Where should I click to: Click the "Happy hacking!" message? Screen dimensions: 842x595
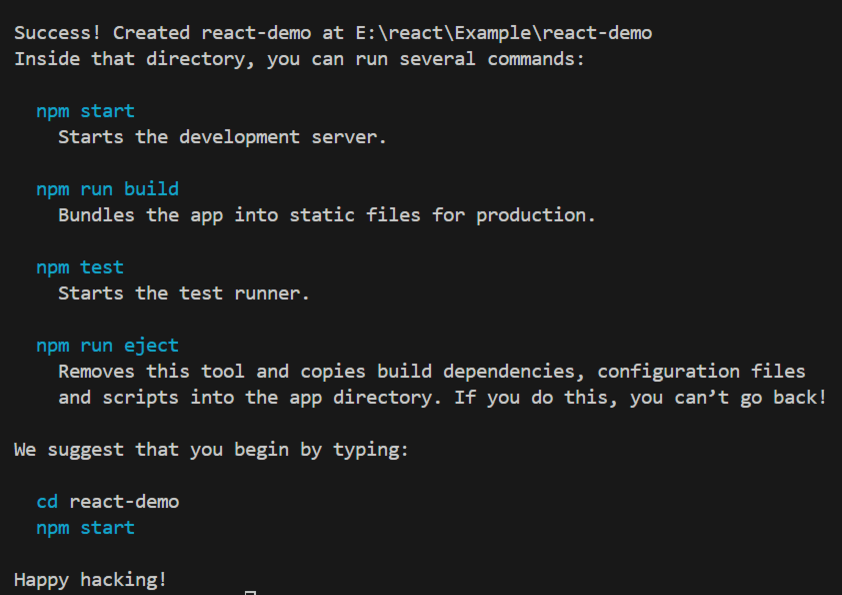click(90, 579)
